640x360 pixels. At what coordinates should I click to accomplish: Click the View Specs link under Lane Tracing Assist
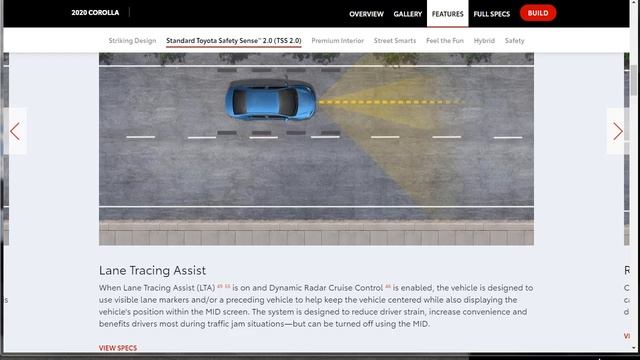coord(118,348)
